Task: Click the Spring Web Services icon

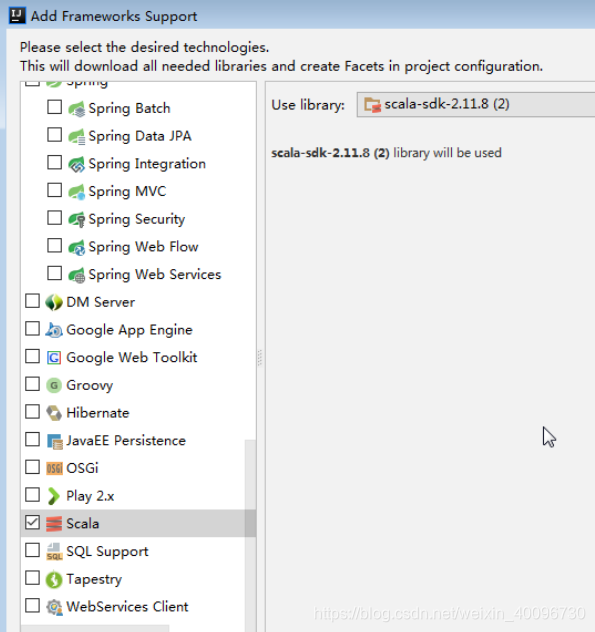Action: coord(77,275)
